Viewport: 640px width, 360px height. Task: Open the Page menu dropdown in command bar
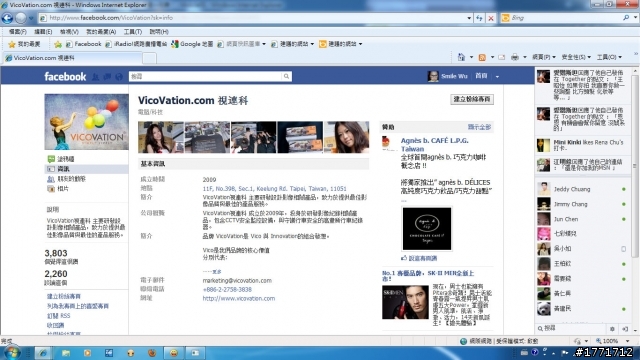544,57
